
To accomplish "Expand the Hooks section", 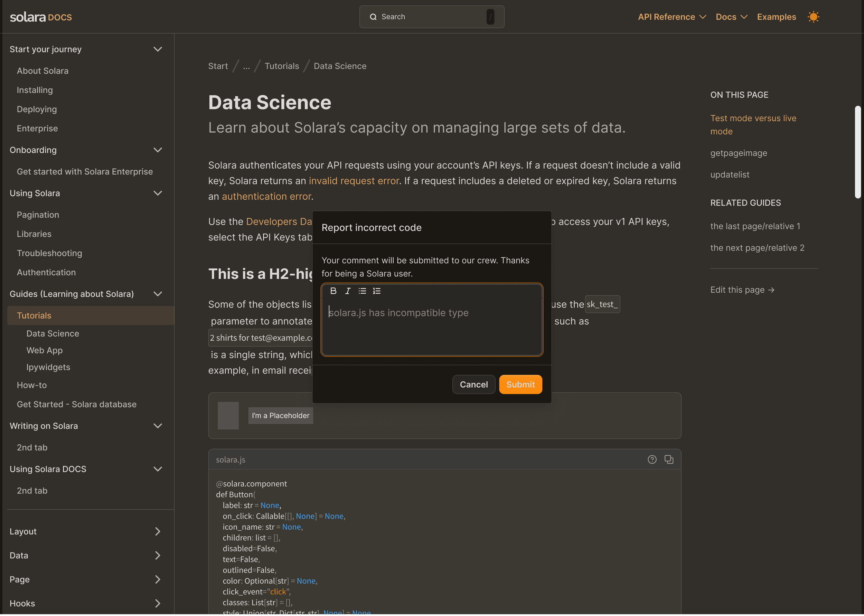I will pyautogui.click(x=158, y=604).
